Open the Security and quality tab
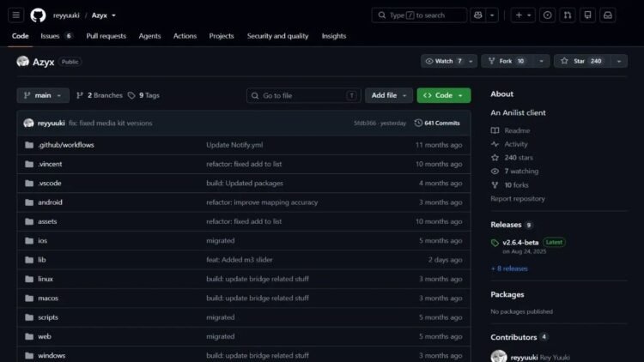644x362 pixels. click(277, 36)
